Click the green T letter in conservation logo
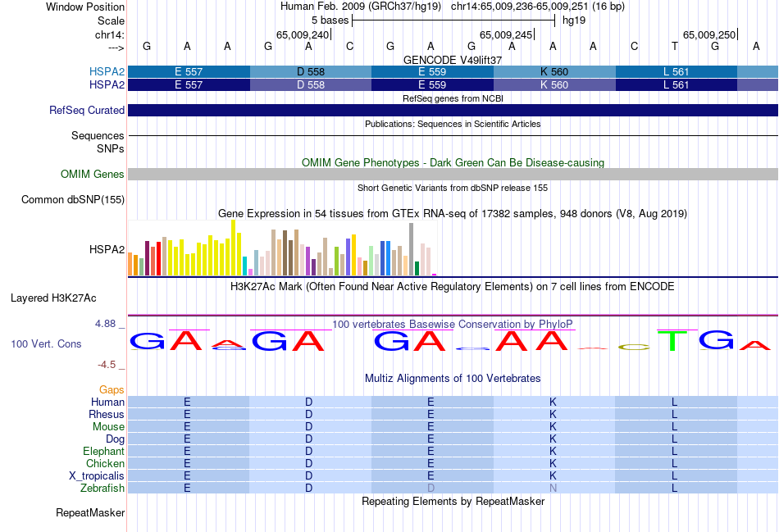 pos(672,341)
